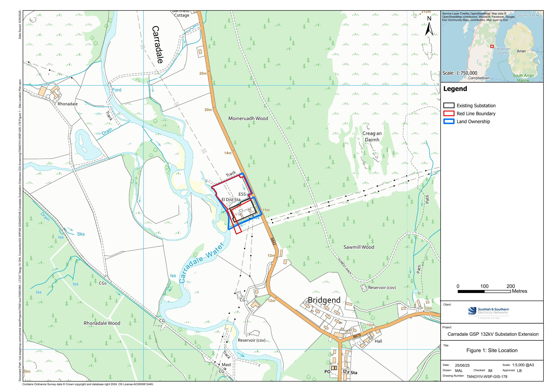Click the 'PO' post office label
The width and height of the screenshot is (554, 392).
[x=327, y=372]
